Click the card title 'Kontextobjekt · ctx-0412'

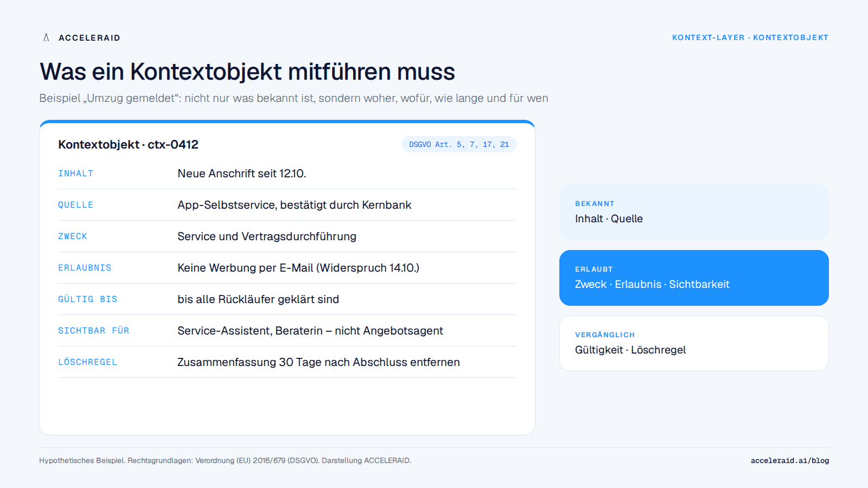point(129,144)
